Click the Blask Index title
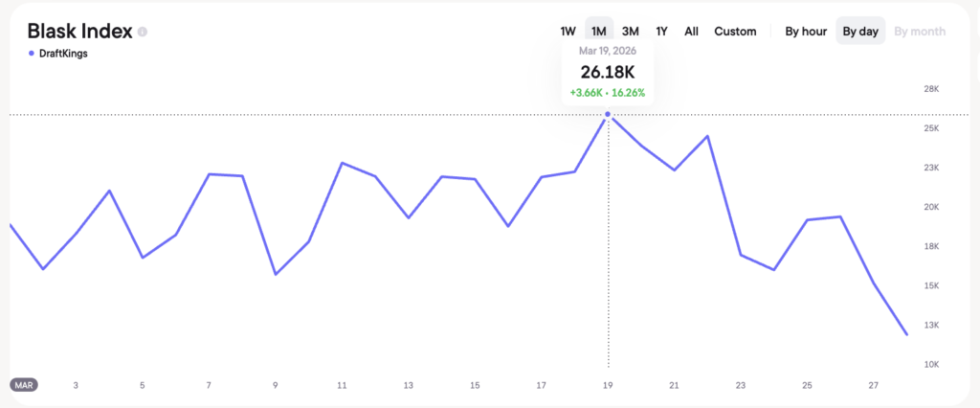This screenshot has height=408, width=980. [79, 31]
